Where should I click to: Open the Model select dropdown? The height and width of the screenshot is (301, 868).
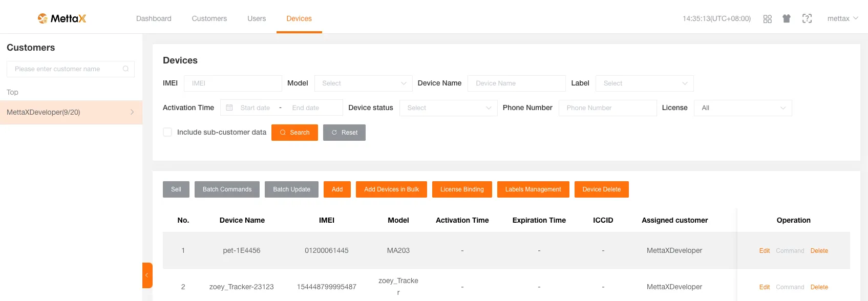(x=363, y=83)
